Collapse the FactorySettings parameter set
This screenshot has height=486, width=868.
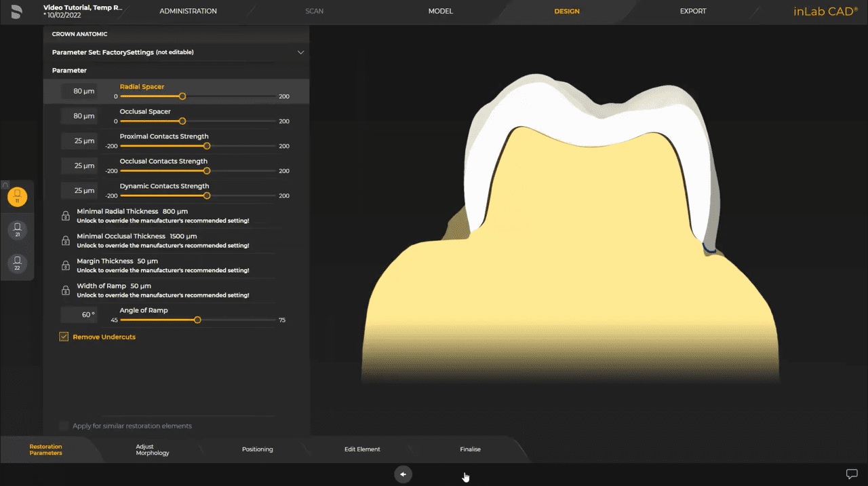(x=300, y=52)
